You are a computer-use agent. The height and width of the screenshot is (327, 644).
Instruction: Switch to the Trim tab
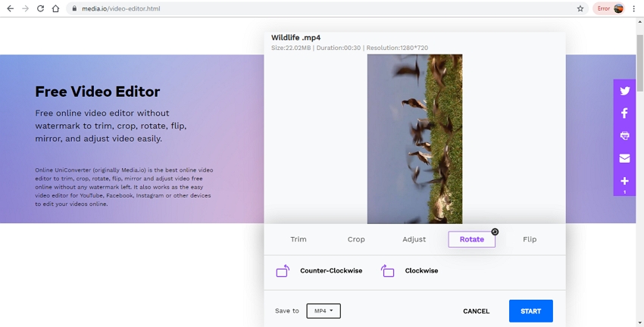(299, 239)
